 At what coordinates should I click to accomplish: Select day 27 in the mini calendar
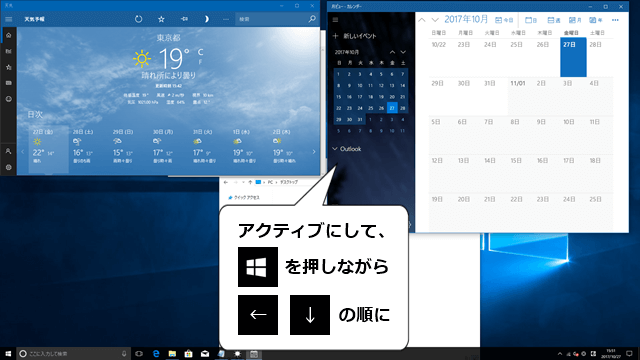(392, 108)
